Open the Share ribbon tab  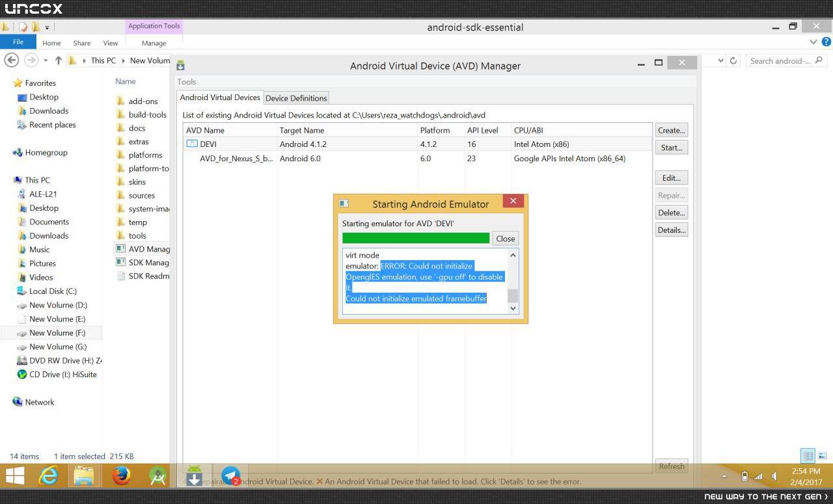pos(82,43)
